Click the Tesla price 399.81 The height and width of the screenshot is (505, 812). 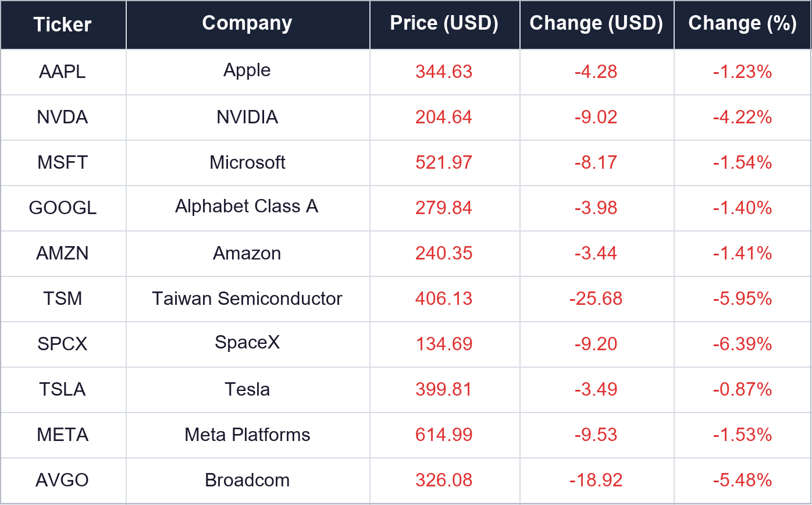click(x=444, y=389)
